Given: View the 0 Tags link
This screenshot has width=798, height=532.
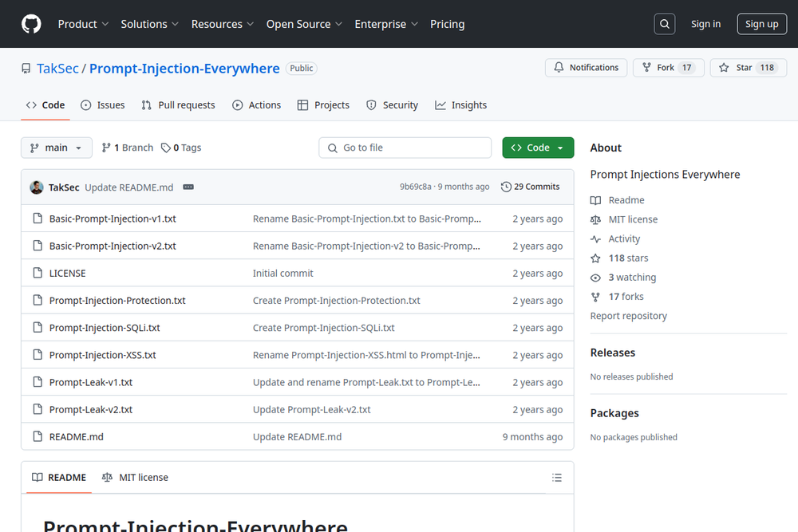Looking at the screenshot, I should coord(181,148).
